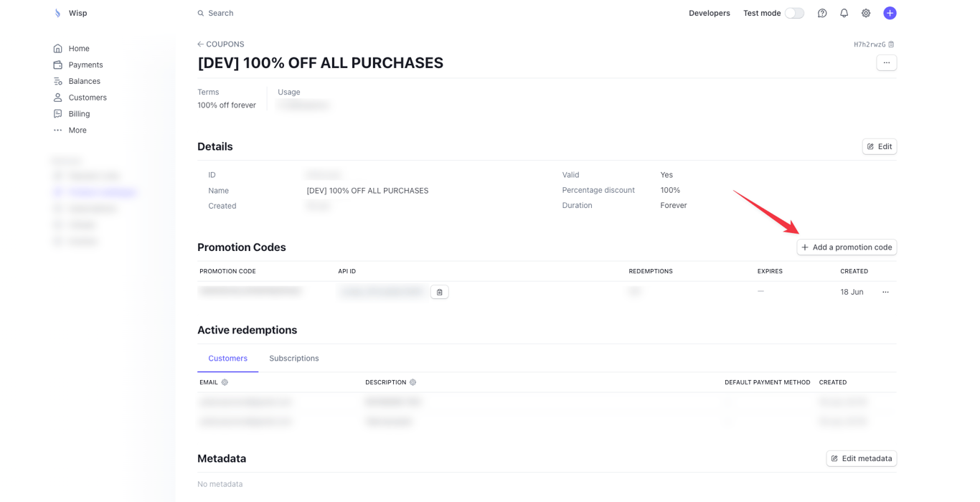Screen dimensions: 980x502
Task: Open the promotion code row actions menu
Action: click(x=885, y=292)
